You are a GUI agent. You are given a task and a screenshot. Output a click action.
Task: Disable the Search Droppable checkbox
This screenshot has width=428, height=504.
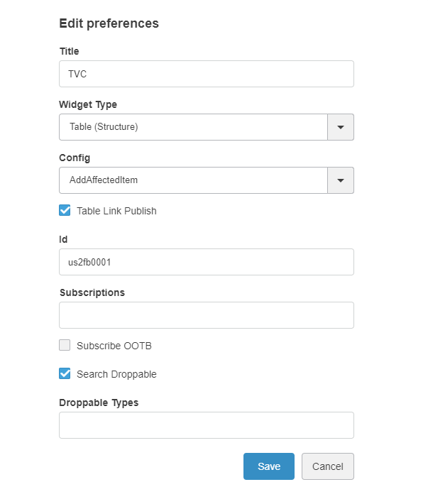65,374
